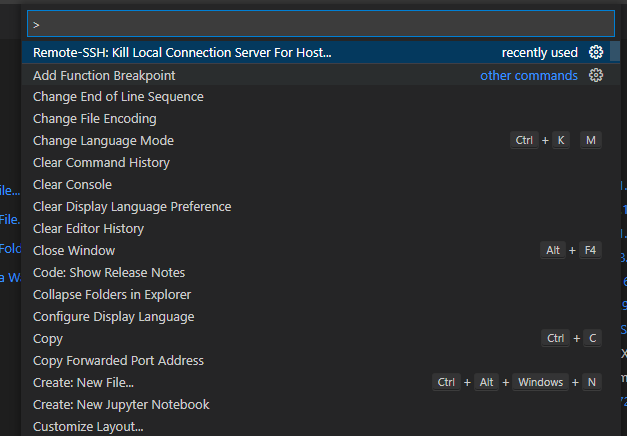Select Add Function Breakpoint command
The image size is (627, 436).
tap(104, 75)
